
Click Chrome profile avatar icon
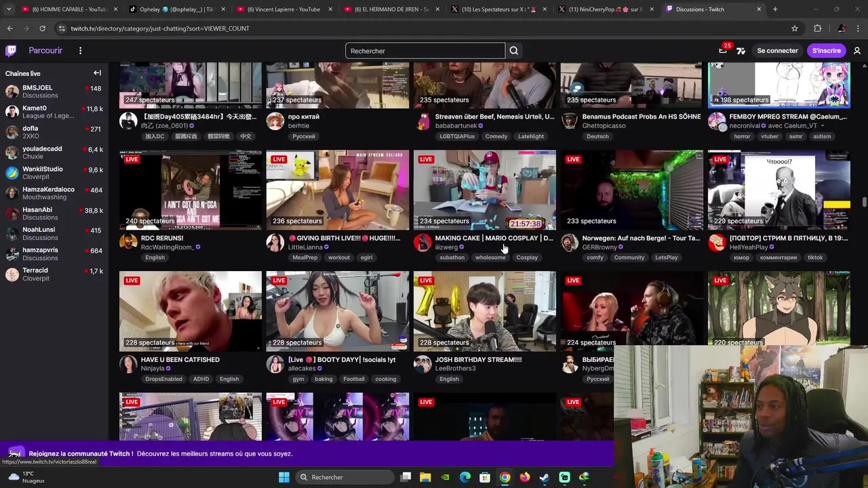841,28
